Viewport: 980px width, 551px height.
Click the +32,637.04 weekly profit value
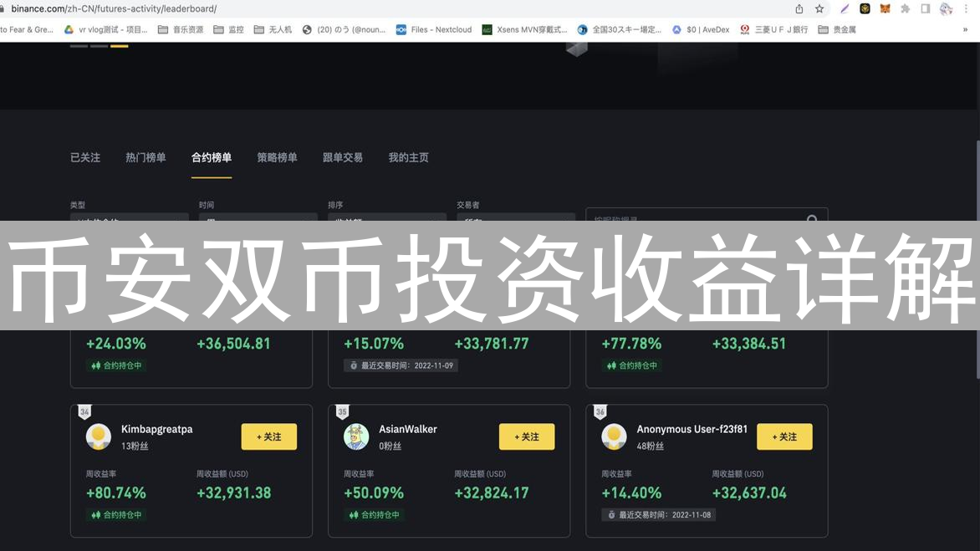click(749, 493)
